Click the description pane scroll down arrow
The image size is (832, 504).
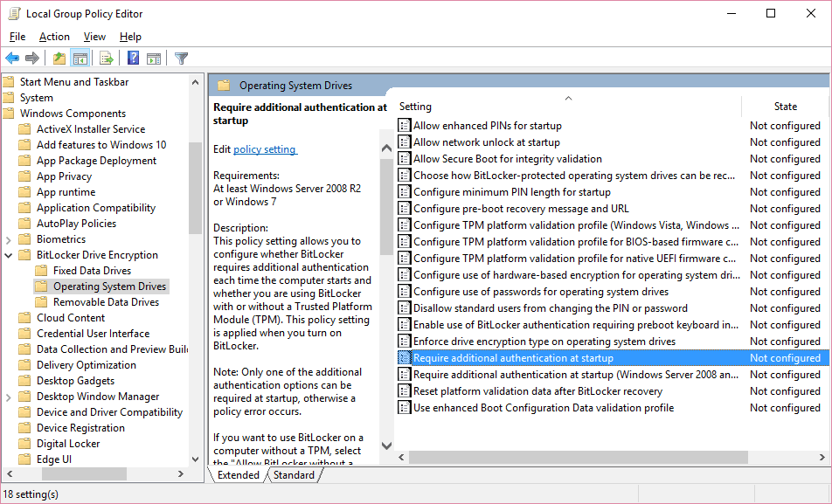pyautogui.click(x=387, y=445)
